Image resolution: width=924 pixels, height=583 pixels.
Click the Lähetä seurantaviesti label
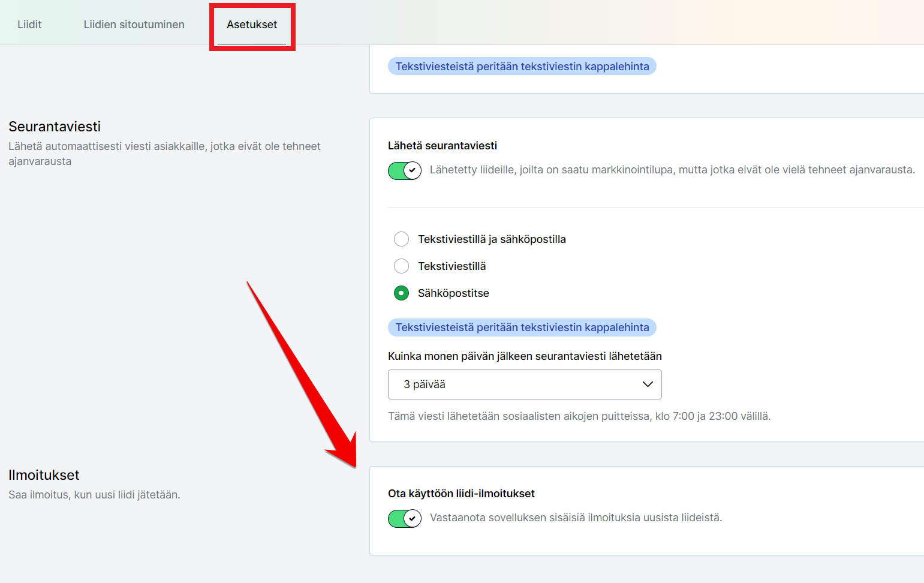pos(442,146)
